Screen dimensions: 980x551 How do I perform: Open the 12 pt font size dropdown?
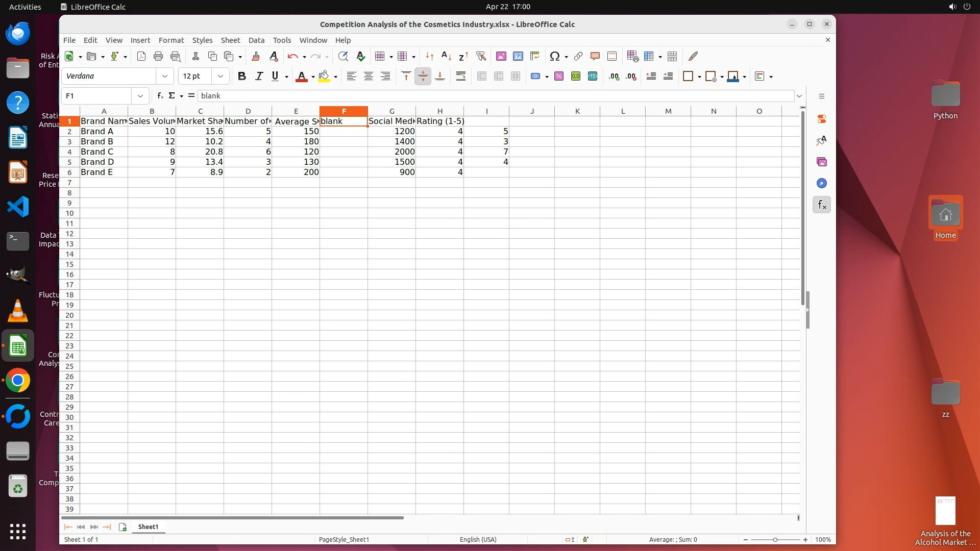[220, 76]
